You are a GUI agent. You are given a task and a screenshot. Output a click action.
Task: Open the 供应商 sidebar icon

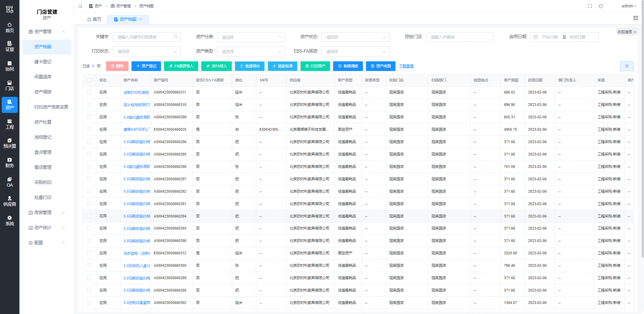[x=10, y=201]
